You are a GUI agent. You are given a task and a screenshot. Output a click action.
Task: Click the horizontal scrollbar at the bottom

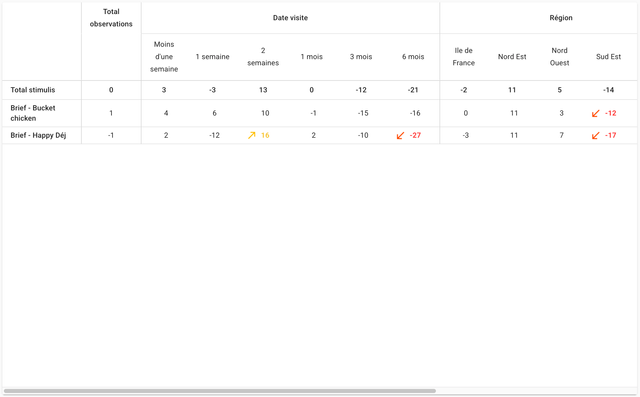point(220,391)
